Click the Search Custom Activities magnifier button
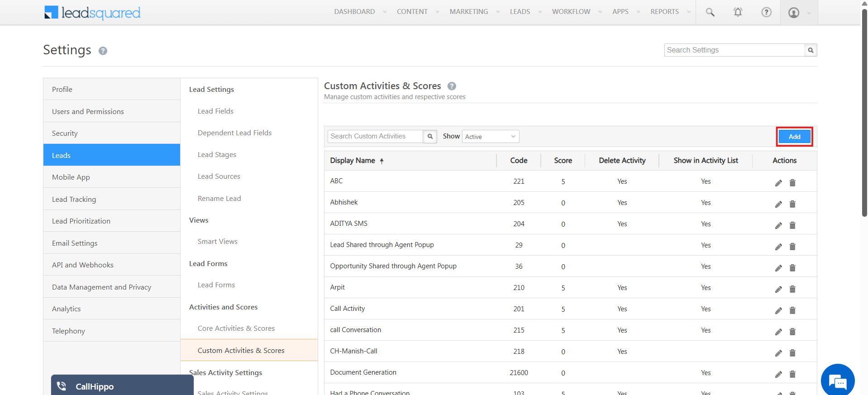Viewport: 868px width, 395px height. [x=430, y=136]
